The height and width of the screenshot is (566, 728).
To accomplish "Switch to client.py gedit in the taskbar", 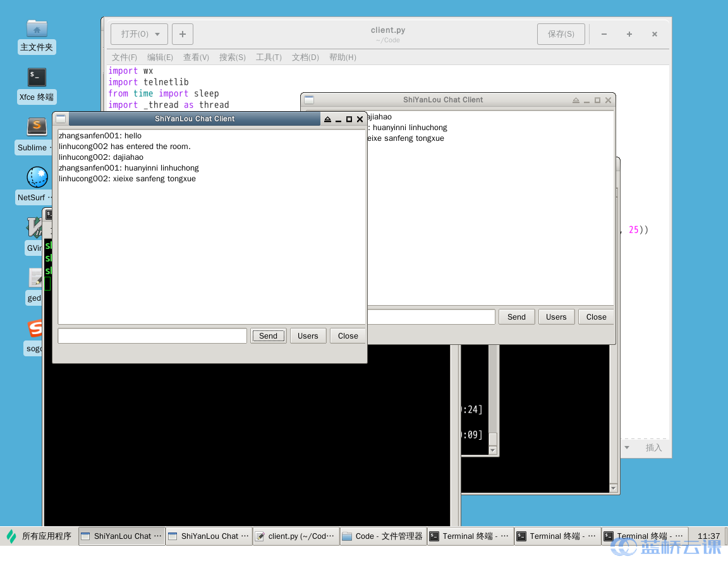I will pyautogui.click(x=296, y=536).
